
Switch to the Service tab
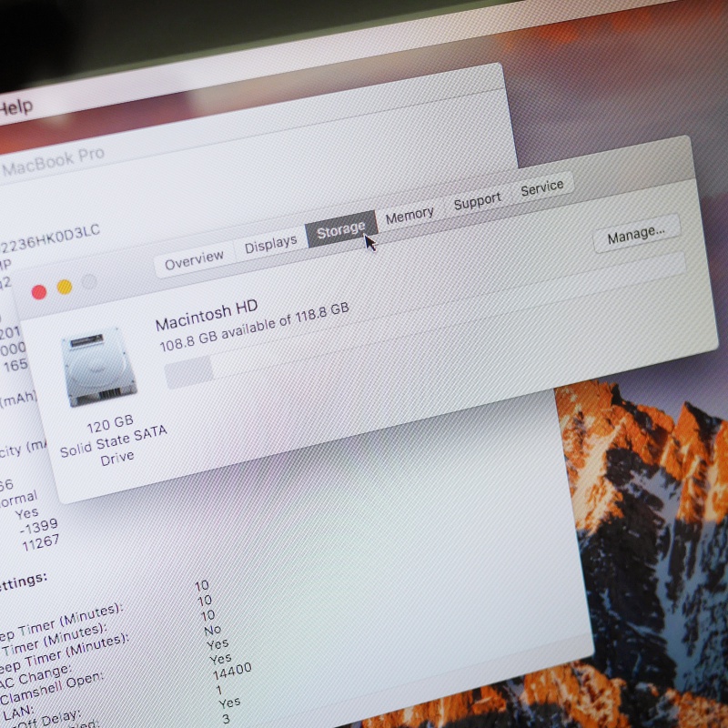(x=541, y=187)
